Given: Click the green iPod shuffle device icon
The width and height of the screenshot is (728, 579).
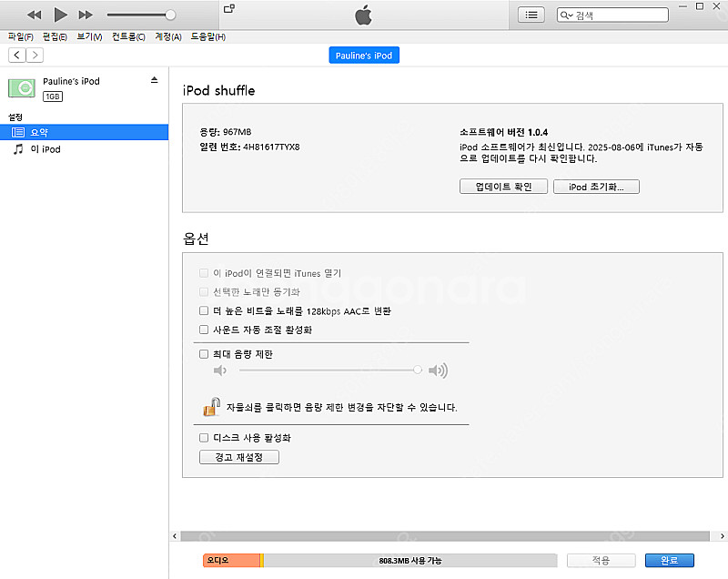Looking at the screenshot, I should coord(21,87).
